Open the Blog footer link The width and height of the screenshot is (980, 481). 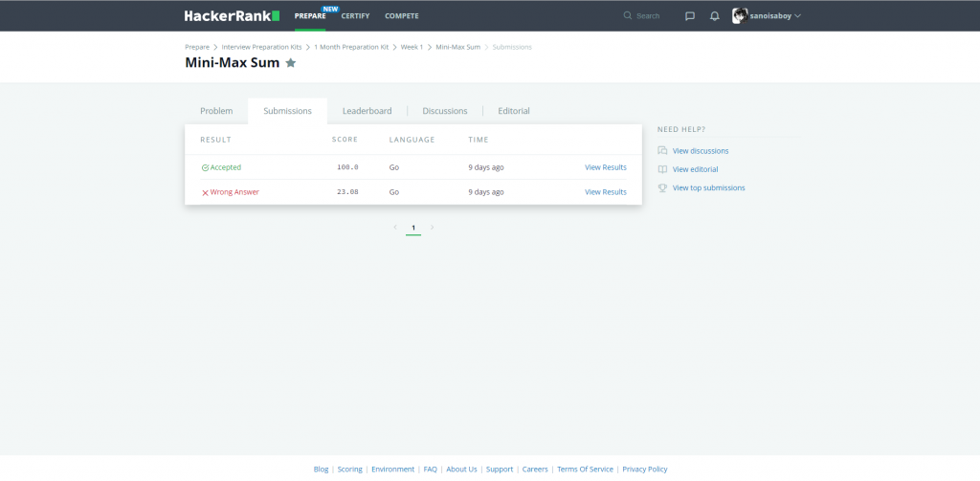[321, 470]
